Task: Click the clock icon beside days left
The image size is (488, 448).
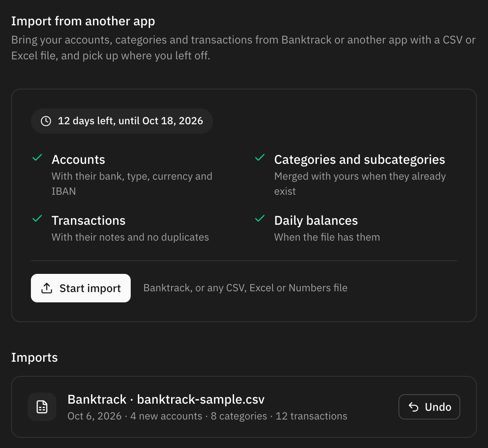Action: coord(46,121)
